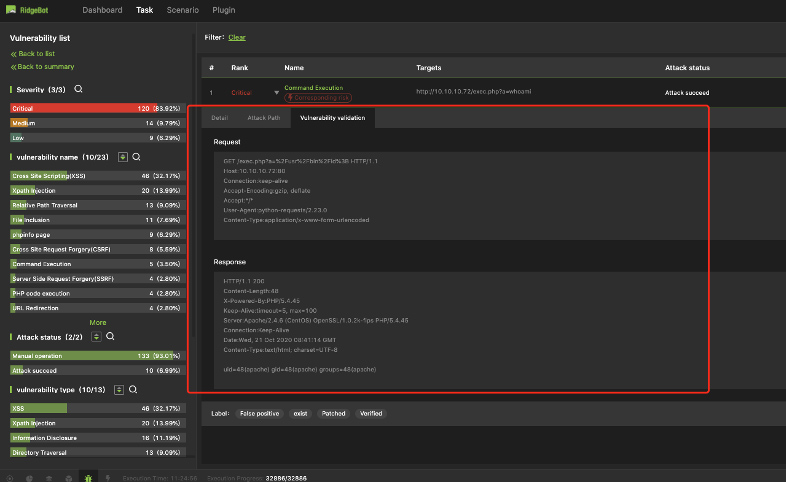Click the Name column header

point(294,68)
